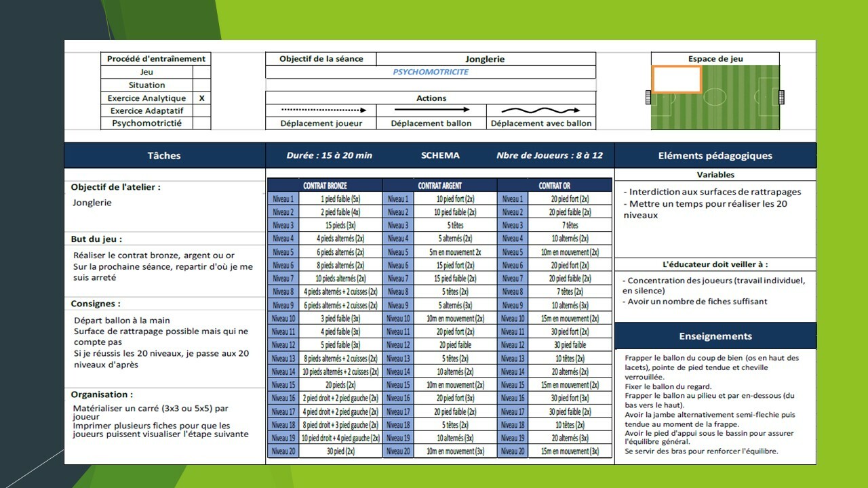
Task: Click the Espace de jeu title cell
Action: click(x=715, y=59)
